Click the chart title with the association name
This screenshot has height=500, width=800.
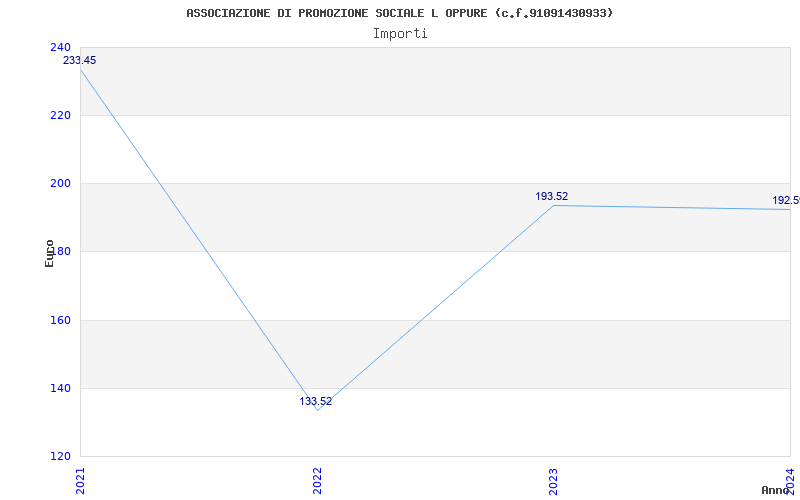[400, 13]
